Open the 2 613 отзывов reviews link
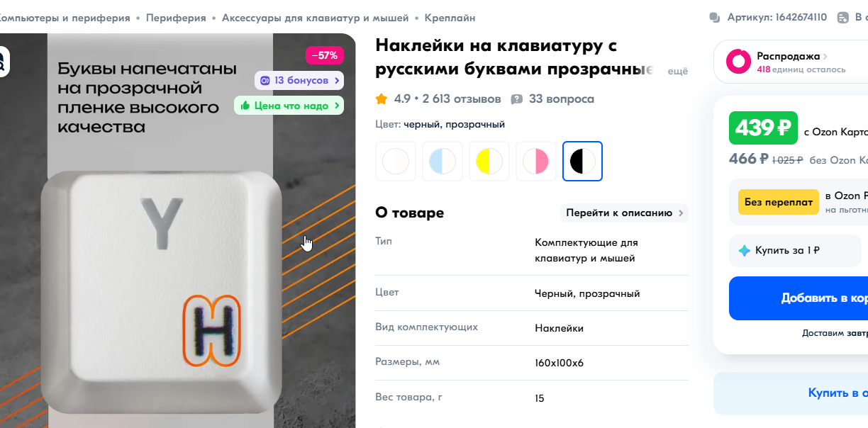The image size is (868, 428). click(x=462, y=99)
